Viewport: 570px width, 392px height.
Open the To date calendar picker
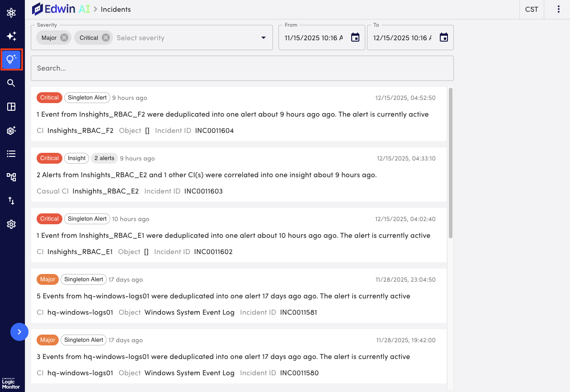(443, 38)
